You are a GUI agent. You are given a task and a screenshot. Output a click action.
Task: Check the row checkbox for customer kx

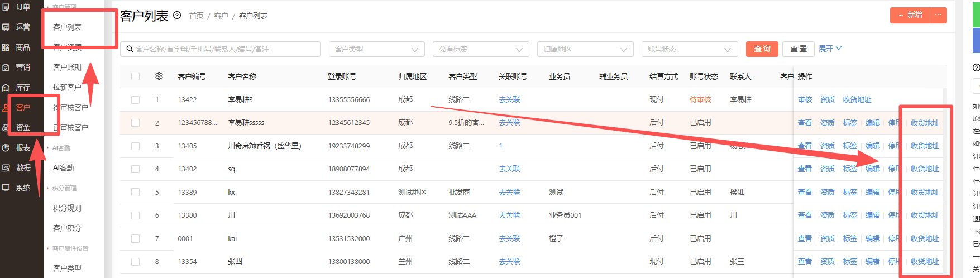point(136,193)
